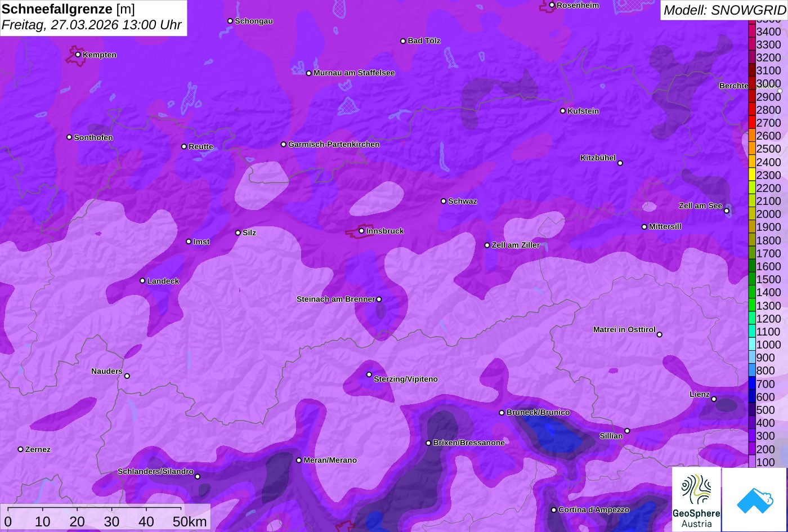Click the Sillian marker dot
The image size is (788, 532).
[627, 431]
